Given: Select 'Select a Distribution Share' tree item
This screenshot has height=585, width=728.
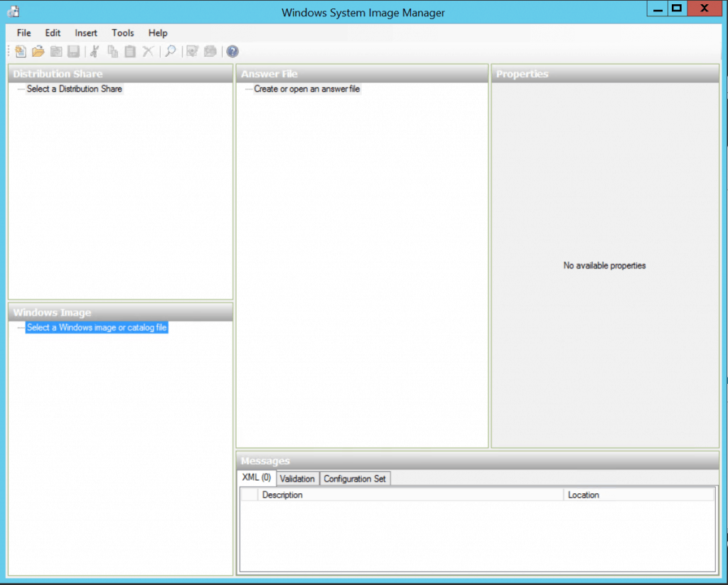Looking at the screenshot, I should tap(74, 89).
